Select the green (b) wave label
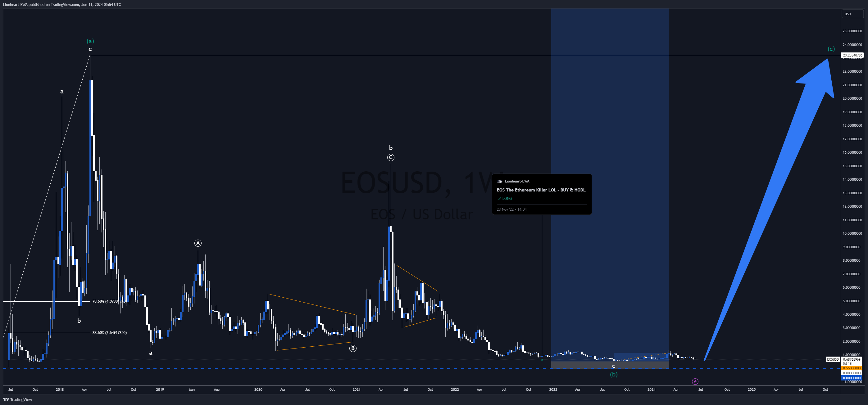This screenshot has height=405, width=868. (614, 374)
